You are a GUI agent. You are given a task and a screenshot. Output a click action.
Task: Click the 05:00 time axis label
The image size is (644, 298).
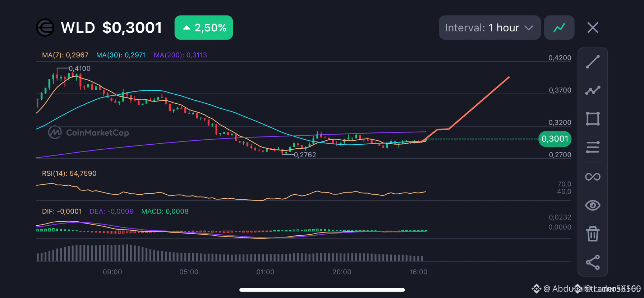click(x=189, y=272)
